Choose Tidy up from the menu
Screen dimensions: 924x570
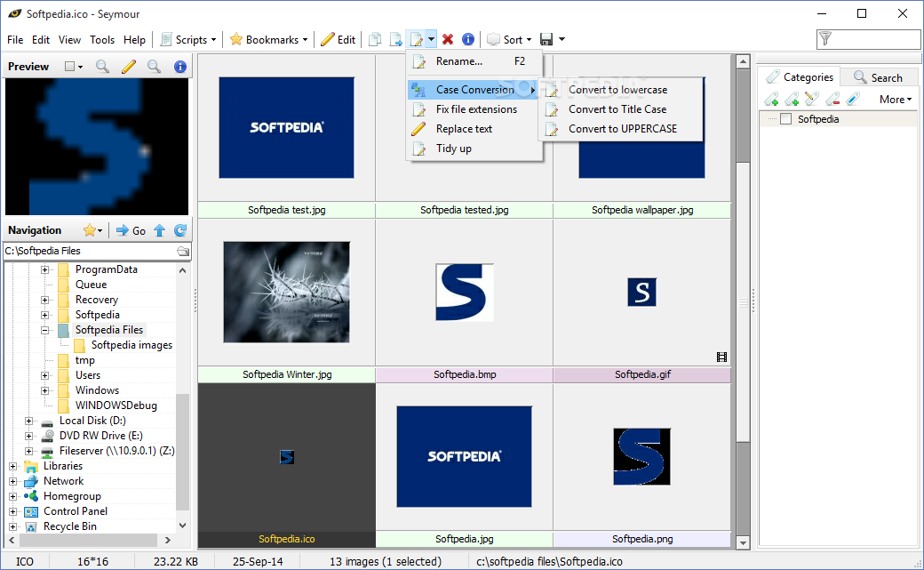tap(474, 149)
